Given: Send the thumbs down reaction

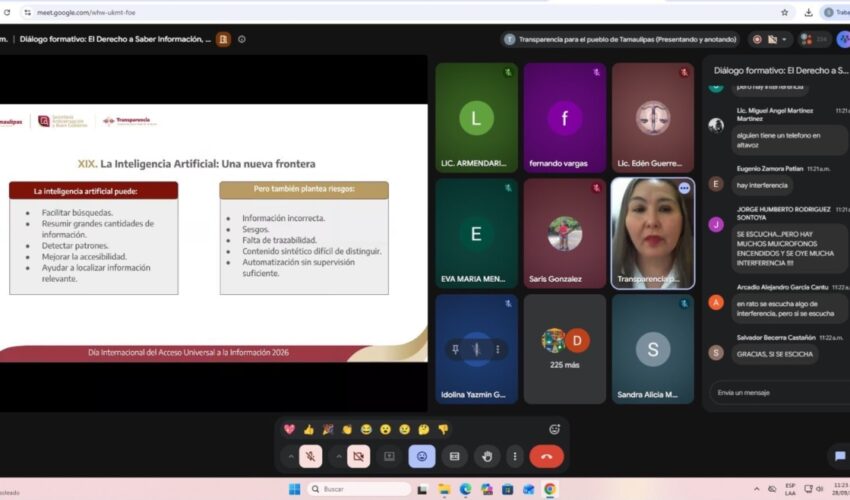Looking at the screenshot, I should click(443, 430).
